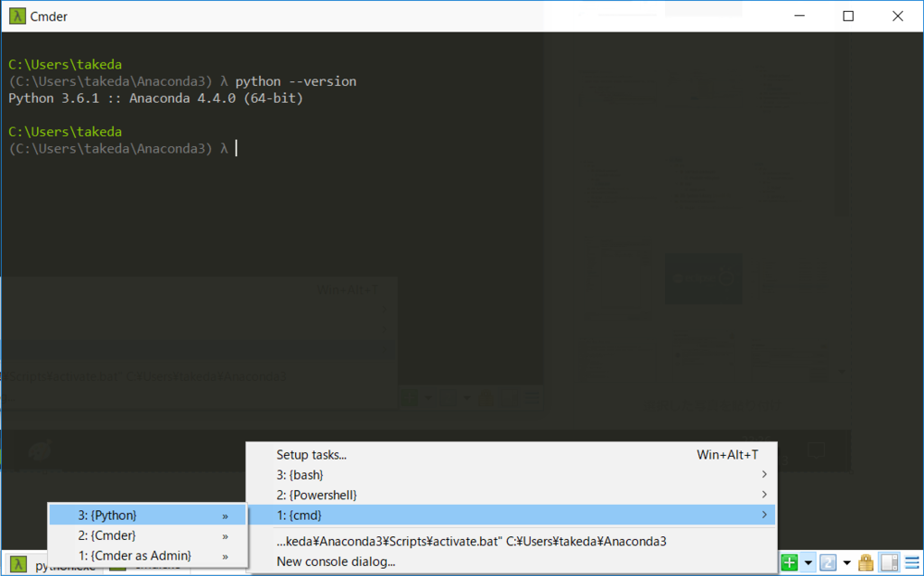The height and width of the screenshot is (576, 924).
Task: Expand the 3: {bash} submenu
Action: pos(512,475)
